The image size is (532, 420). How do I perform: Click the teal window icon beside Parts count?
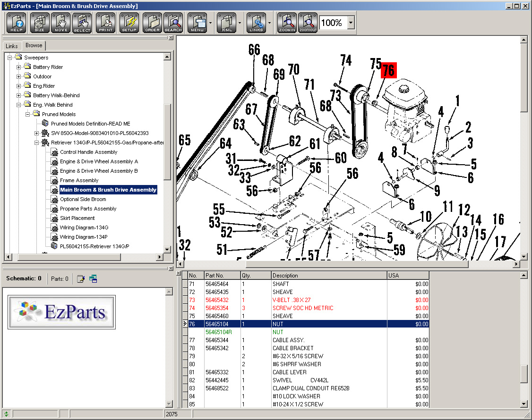point(93,278)
